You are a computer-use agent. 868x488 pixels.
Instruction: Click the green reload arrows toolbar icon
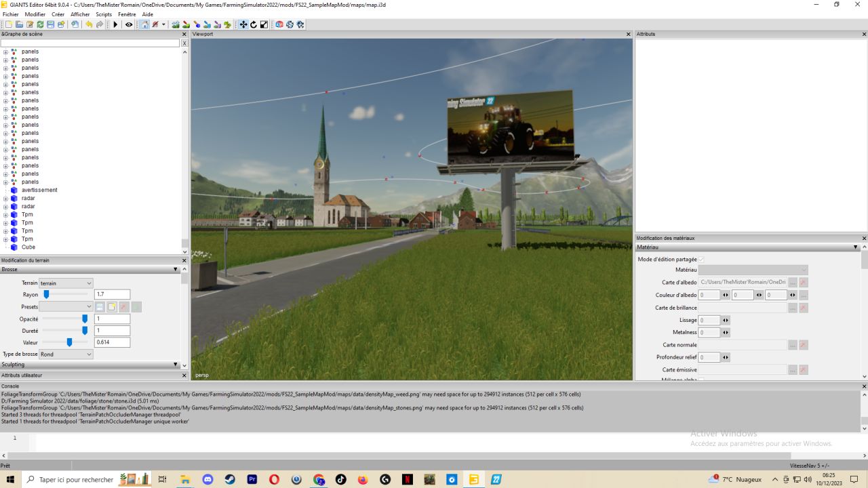tap(40, 24)
